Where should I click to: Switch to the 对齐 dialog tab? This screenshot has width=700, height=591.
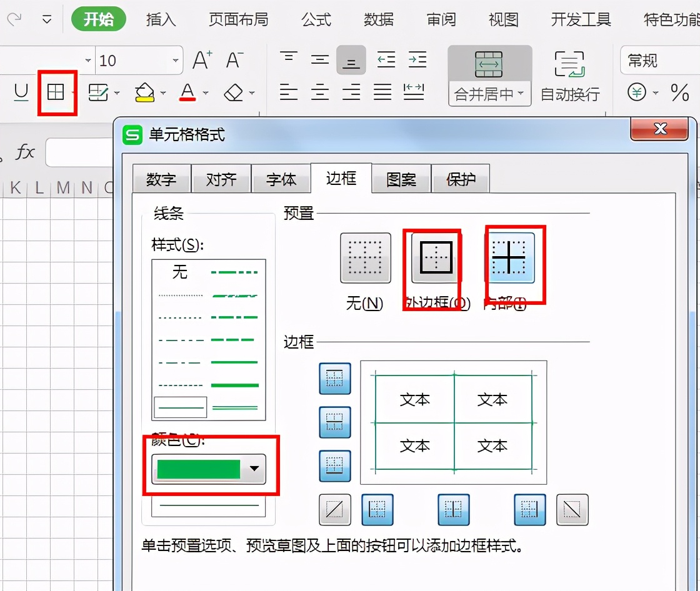(221, 179)
